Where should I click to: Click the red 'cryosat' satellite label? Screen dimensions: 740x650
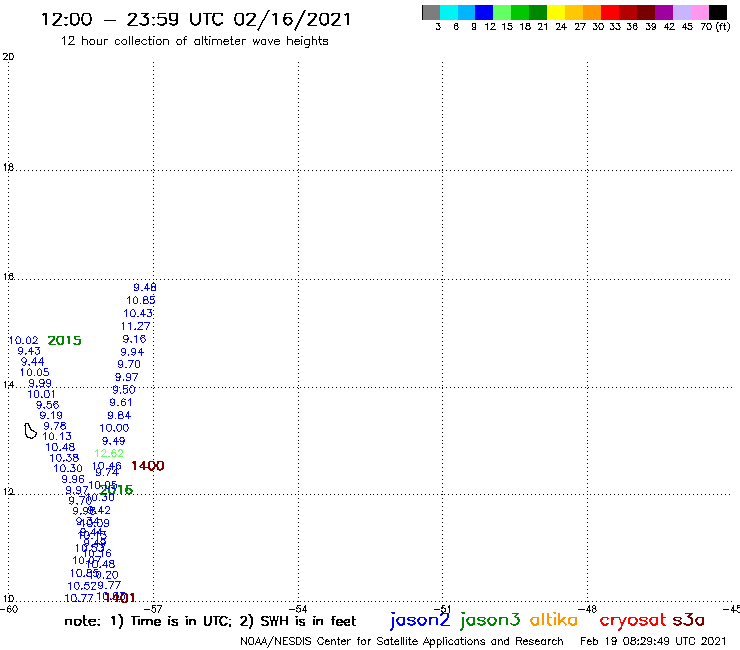point(633,620)
